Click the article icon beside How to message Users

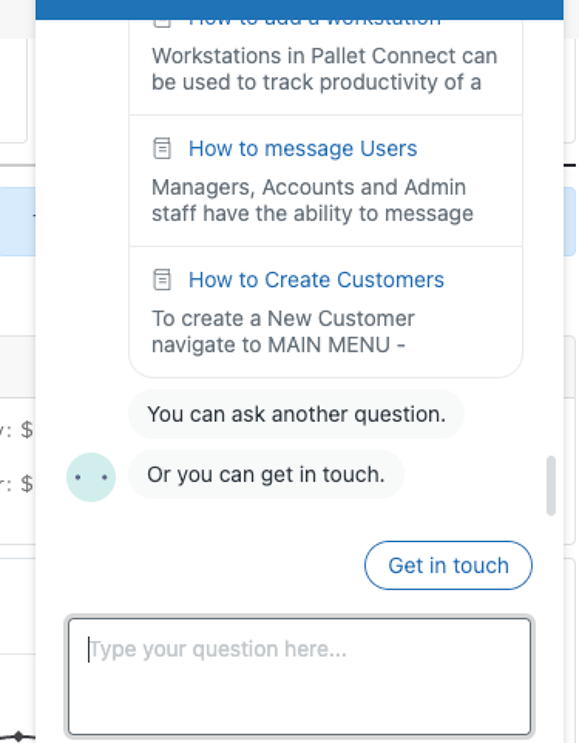(162, 148)
